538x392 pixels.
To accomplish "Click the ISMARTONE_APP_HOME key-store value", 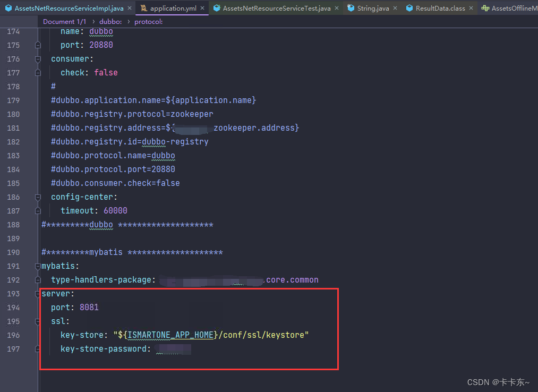I will (211, 335).
